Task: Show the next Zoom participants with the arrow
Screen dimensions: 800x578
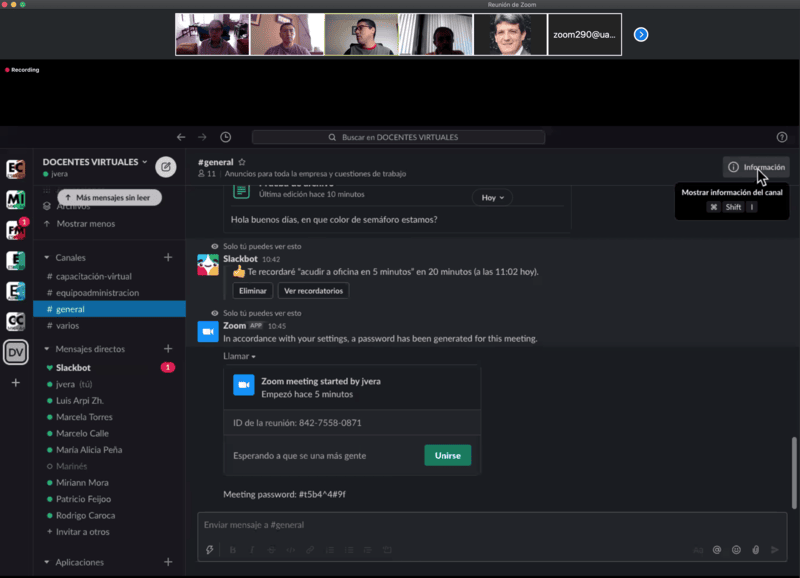Action: point(641,35)
